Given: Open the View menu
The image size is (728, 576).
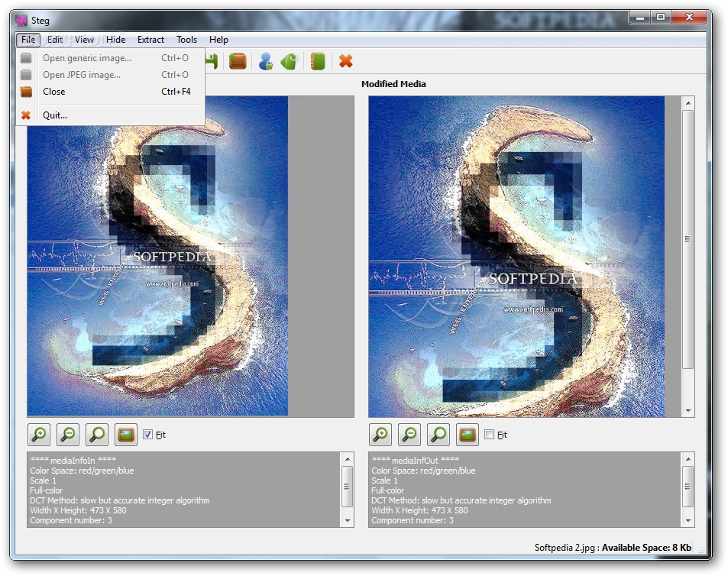Looking at the screenshot, I should 84,40.
